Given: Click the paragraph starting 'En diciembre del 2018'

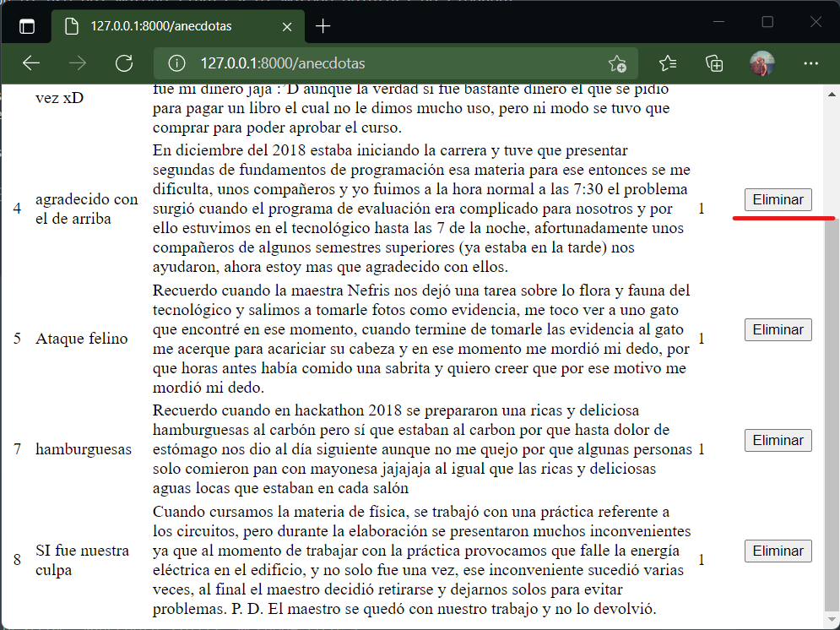Looking at the screenshot, I should (x=421, y=209).
